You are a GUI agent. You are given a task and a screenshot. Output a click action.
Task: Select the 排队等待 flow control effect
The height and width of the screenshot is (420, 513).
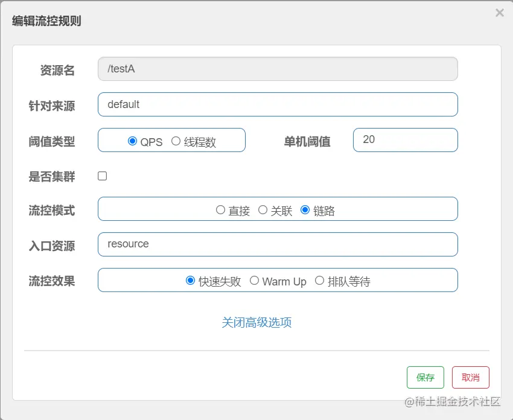pos(319,281)
